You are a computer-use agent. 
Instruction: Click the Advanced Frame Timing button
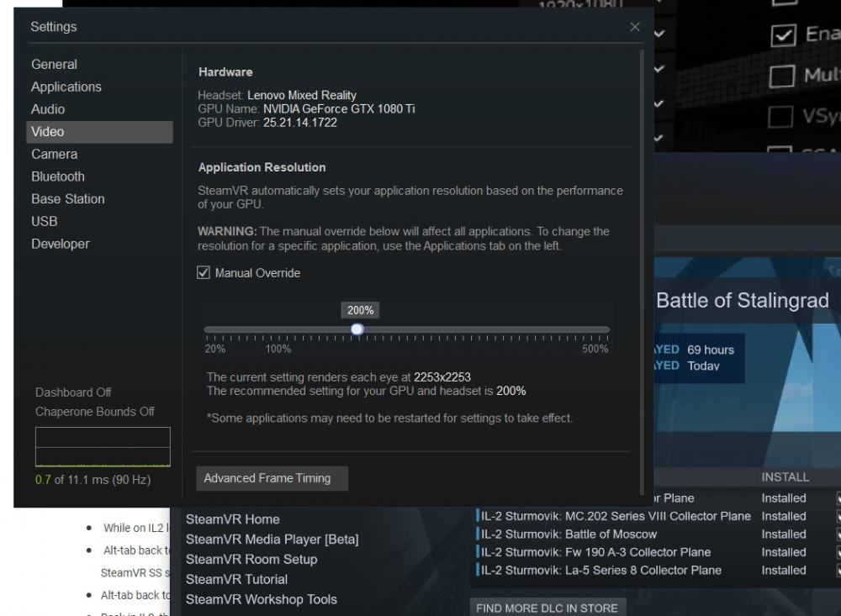pyautogui.click(x=272, y=478)
